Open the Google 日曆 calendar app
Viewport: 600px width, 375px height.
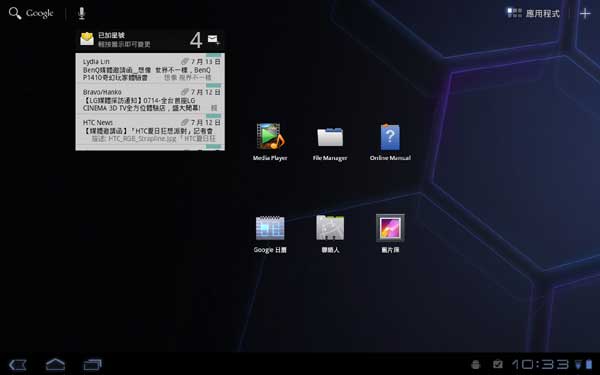(270, 234)
